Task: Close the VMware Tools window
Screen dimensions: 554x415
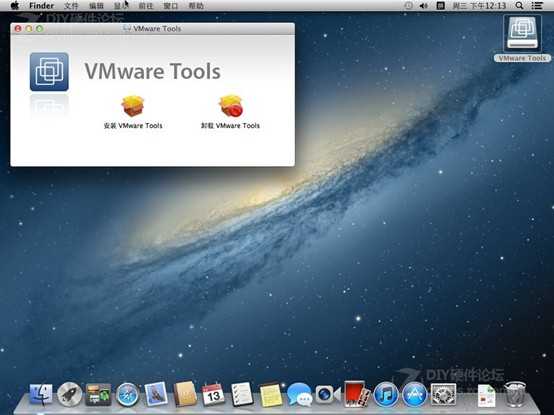Action: [x=18, y=29]
